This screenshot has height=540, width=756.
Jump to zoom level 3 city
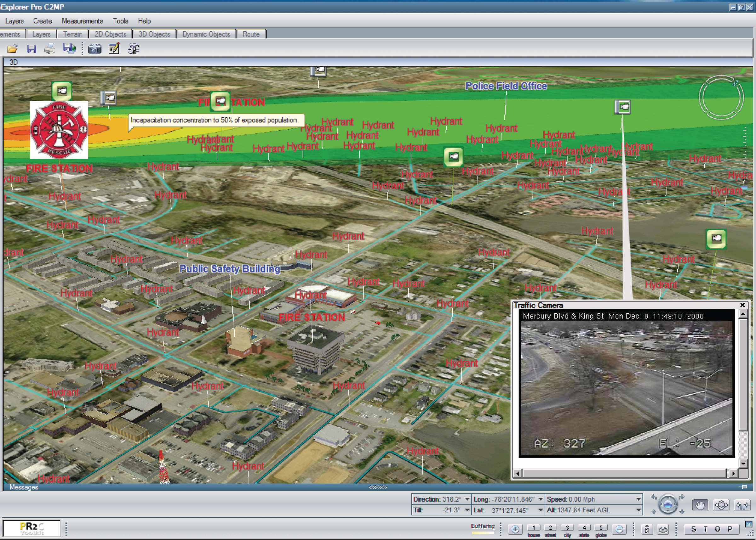pos(567,528)
